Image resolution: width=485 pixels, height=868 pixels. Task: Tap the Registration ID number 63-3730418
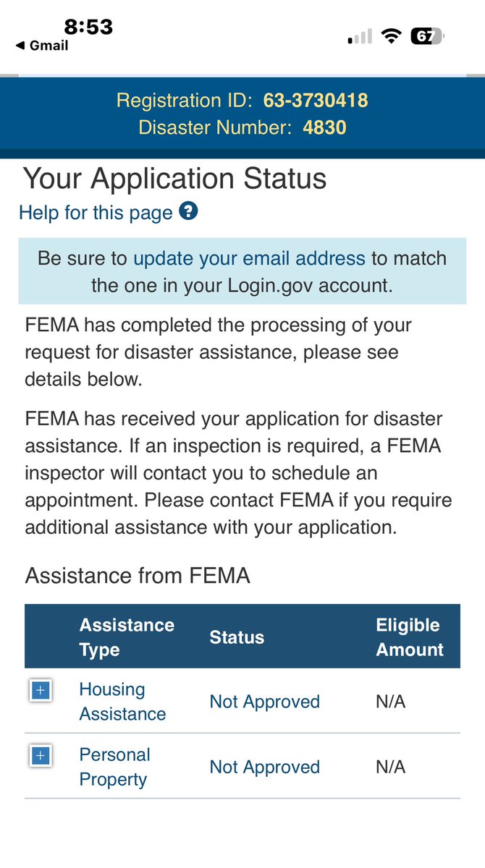[x=316, y=101]
